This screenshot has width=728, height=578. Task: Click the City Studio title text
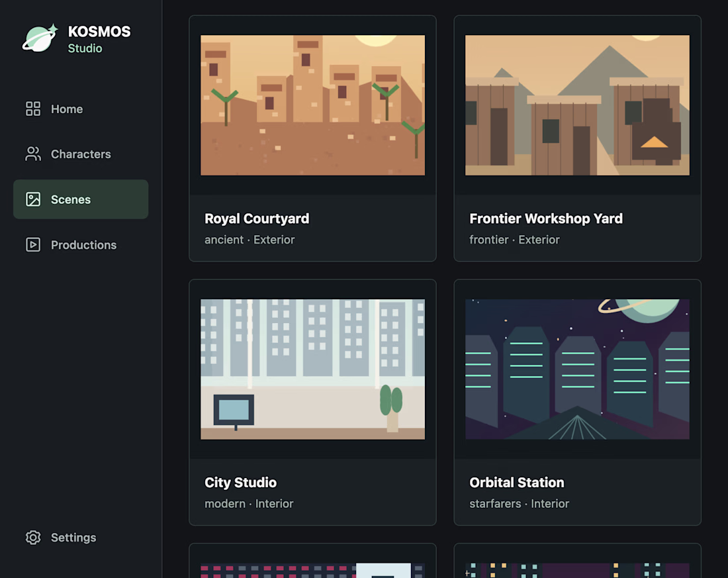240,483
